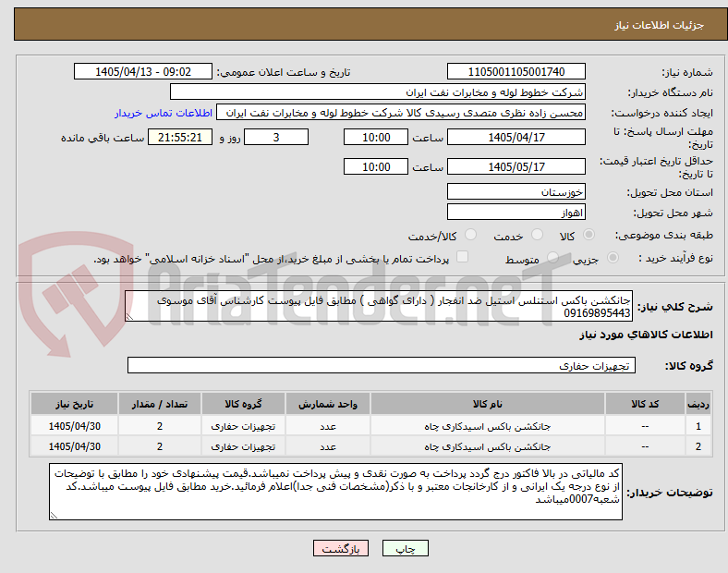Click the چاپ (print) button
728x573 pixels.
pyautogui.click(x=405, y=548)
